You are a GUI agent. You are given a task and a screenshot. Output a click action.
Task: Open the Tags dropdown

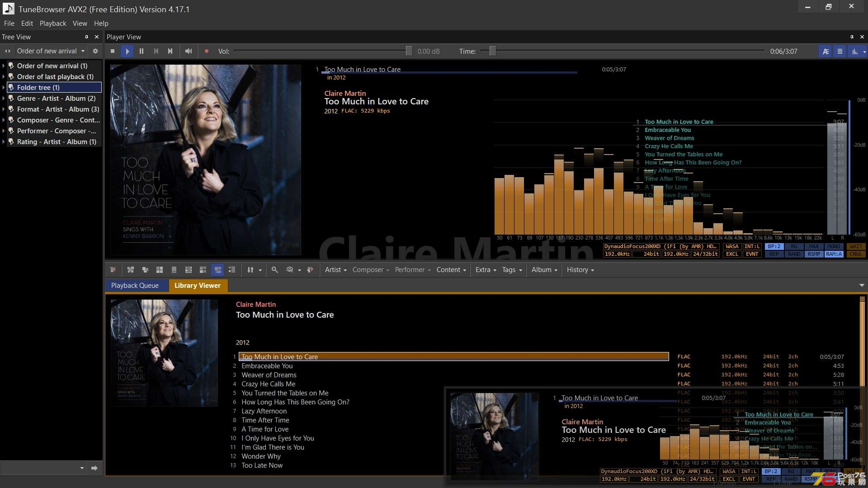512,270
